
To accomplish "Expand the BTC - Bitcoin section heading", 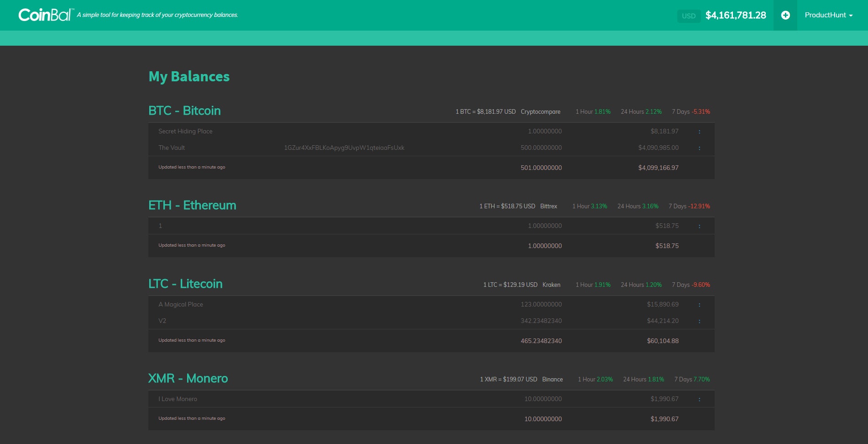I will coord(184,111).
